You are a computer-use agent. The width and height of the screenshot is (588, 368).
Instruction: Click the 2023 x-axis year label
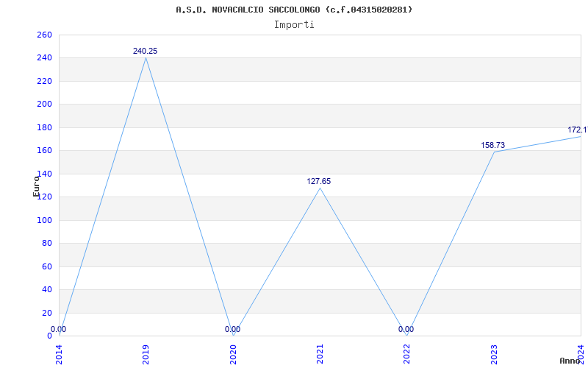tap(494, 355)
